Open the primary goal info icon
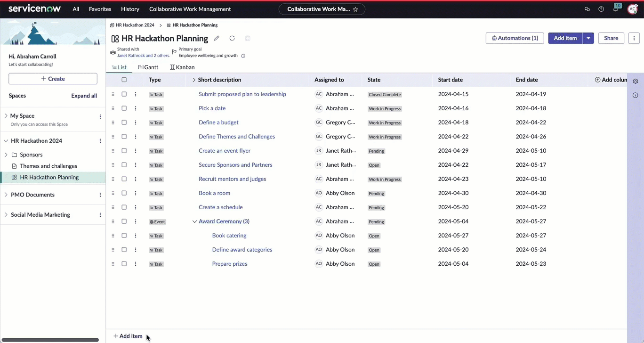 243,56
